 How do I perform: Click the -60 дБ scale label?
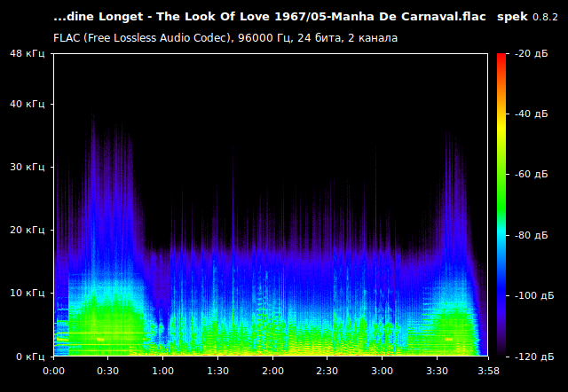click(531, 175)
